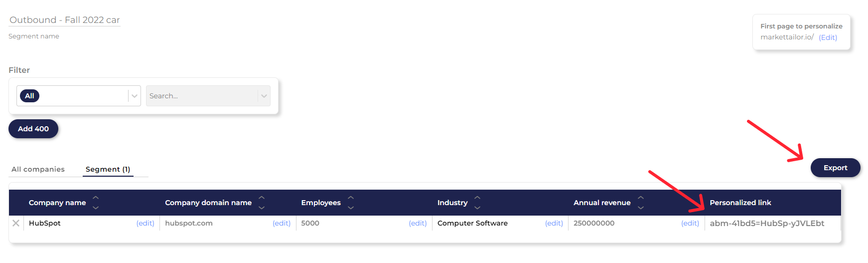868x263 pixels.
Task: Open the All filter dropdown
Action: [x=134, y=96]
